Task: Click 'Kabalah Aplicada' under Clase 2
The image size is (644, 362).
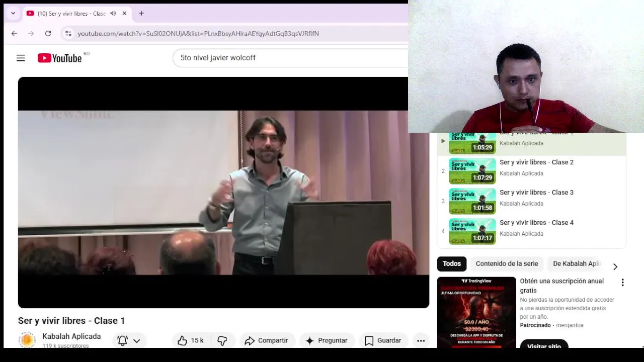Action: 521,173
